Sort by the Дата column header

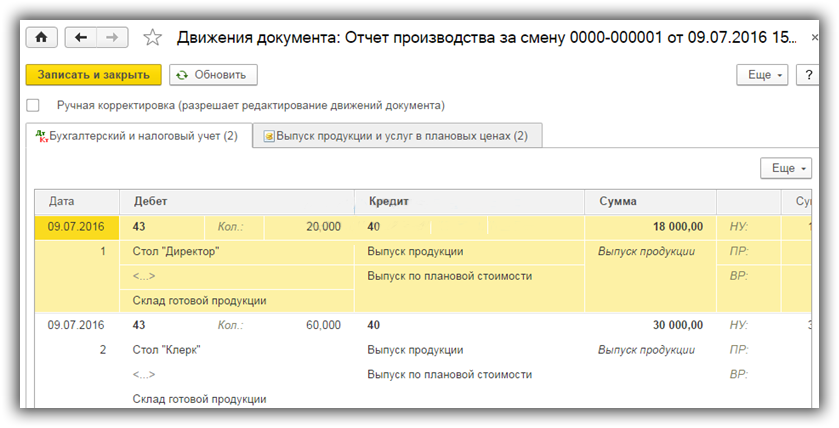click(62, 201)
